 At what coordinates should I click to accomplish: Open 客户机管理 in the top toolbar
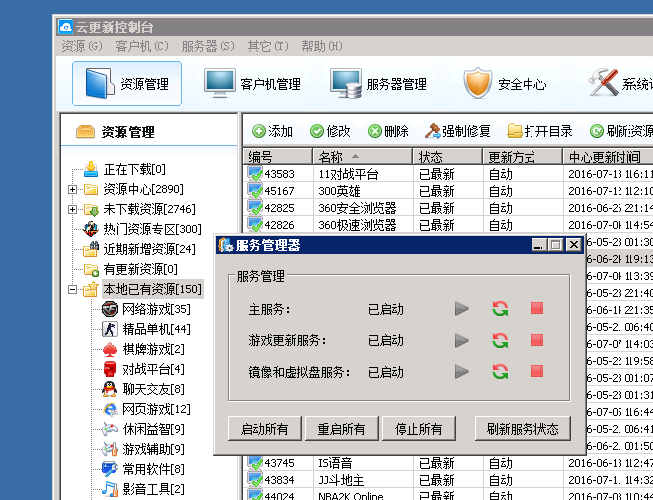(x=252, y=84)
